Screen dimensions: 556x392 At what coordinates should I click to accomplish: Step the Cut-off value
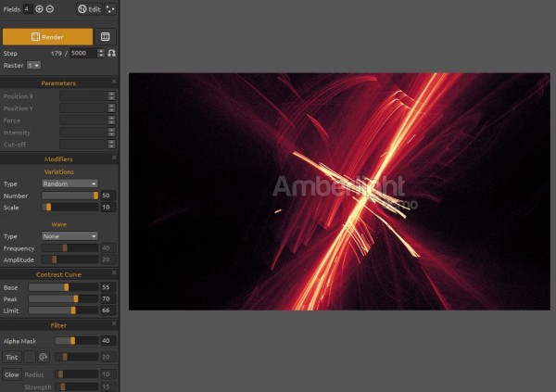tap(112, 145)
